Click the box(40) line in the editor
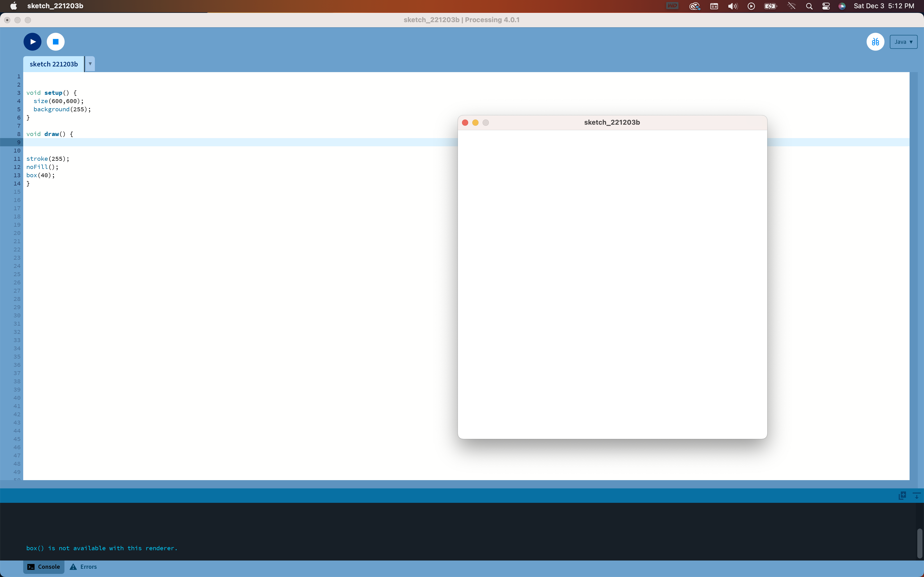924x577 pixels. click(x=40, y=175)
